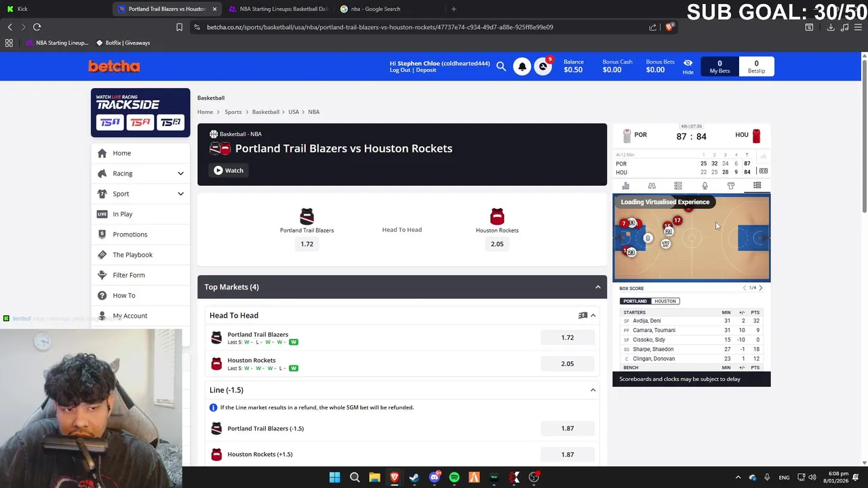The width and height of the screenshot is (868, 488).
Task: Select TS1 Trackside channel
Action: click(x=110, y=123)
